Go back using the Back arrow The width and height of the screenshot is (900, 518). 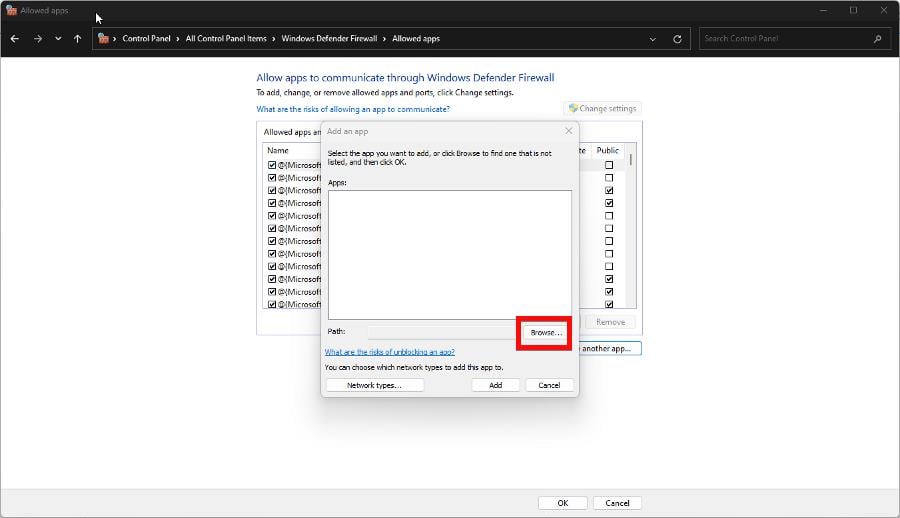tap(15, 38)
